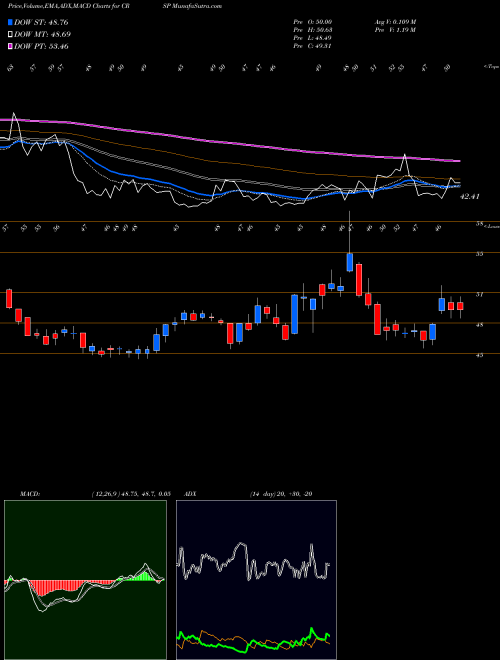Click the ADX (14 day) 20, +30, -20 values

tap(281, 494)
